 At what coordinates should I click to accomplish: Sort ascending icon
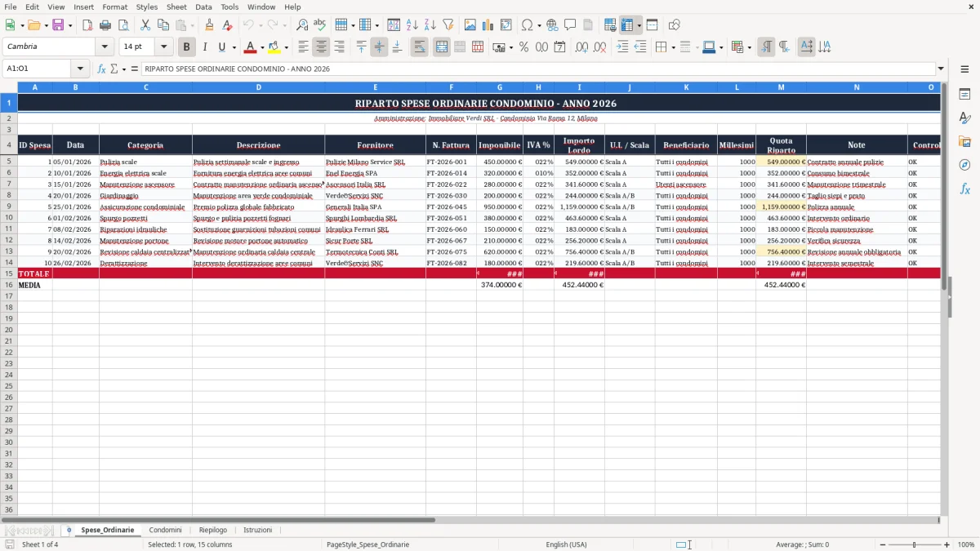coord(412,25)
